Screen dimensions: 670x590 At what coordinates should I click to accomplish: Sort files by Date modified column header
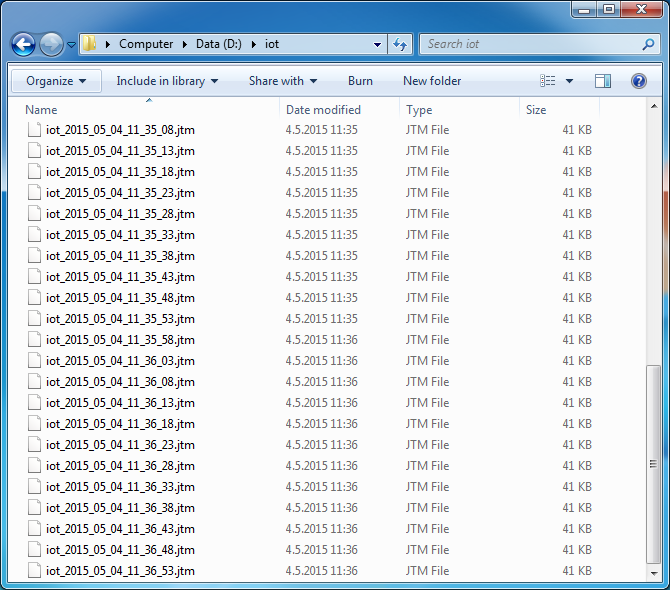click(323, 110)
